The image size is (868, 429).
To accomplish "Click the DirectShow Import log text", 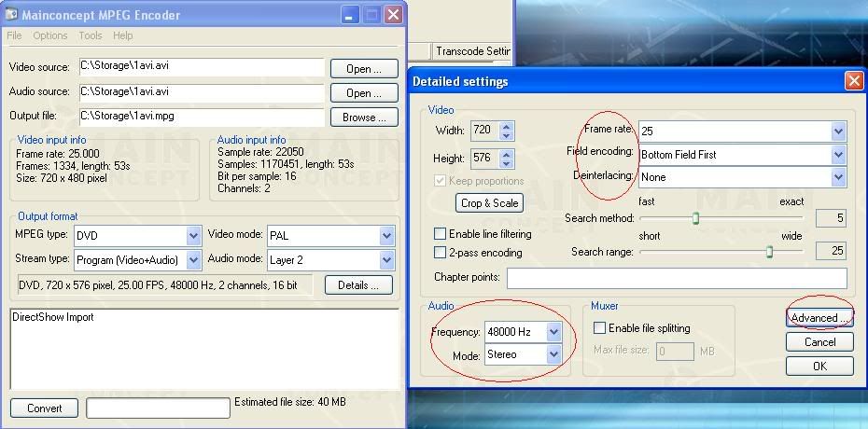I will click(53, 317).
